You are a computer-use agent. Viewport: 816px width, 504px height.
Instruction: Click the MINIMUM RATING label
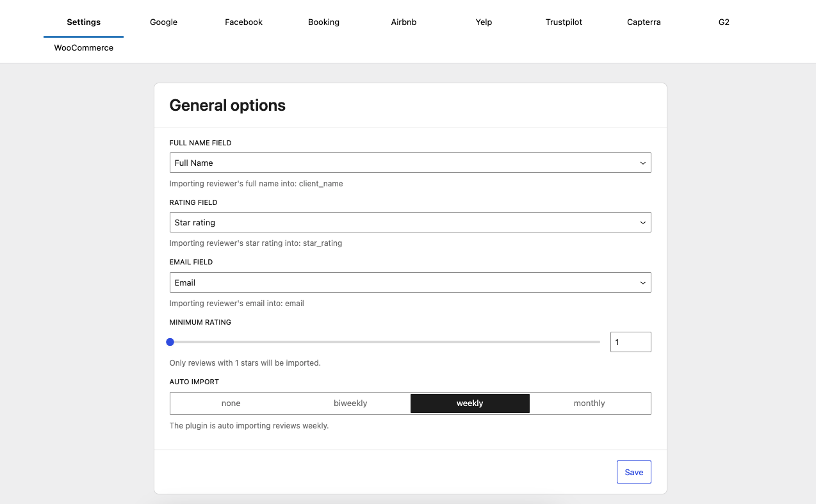[200, 322]
